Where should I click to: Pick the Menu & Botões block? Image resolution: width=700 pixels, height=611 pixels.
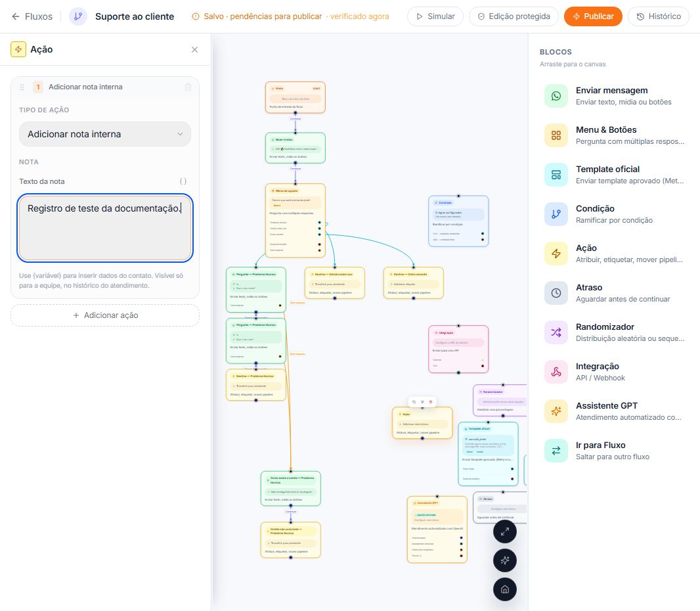(614, 135)
